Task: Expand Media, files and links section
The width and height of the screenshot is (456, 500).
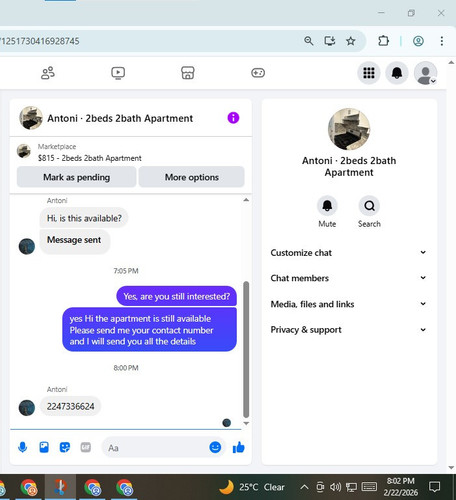Action: [349, 304]
